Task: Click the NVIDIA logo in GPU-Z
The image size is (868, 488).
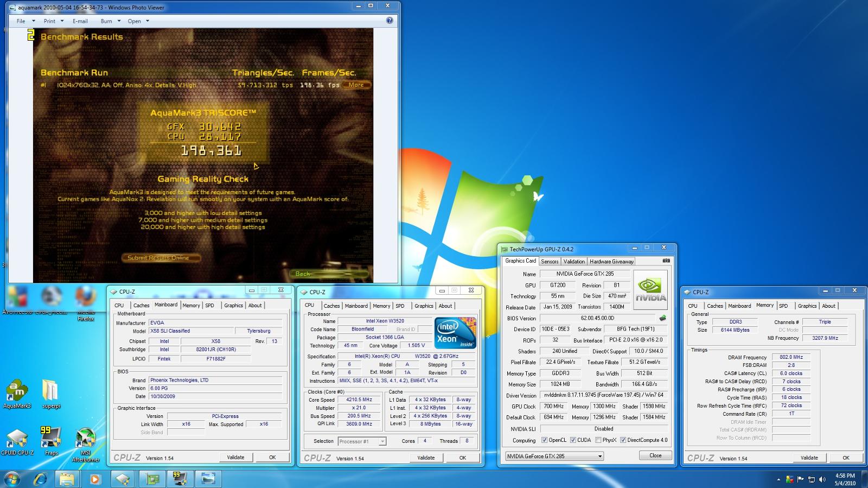Action: tap(650, 289)
